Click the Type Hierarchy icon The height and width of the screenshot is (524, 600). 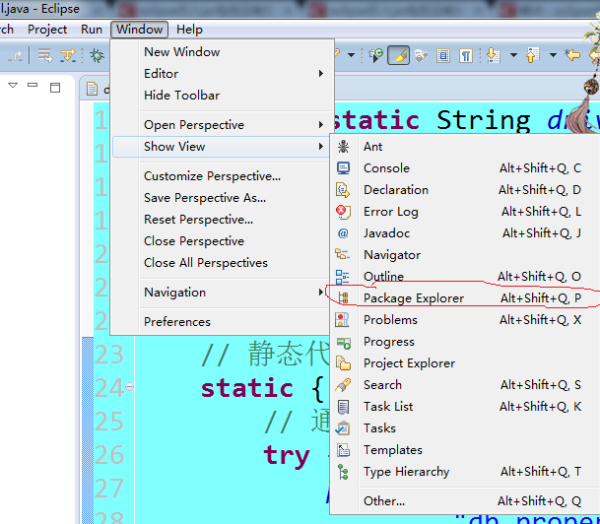click(x=343, y=472)
